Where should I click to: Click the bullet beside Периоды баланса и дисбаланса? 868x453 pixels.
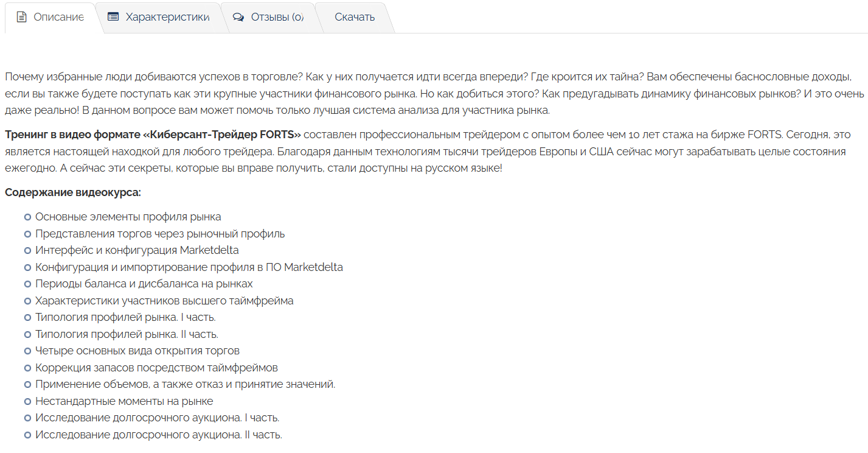[27, 284]
